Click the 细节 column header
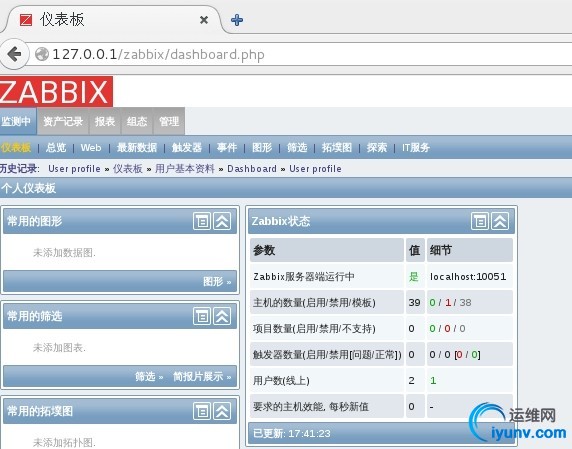The image size is (572, 449). [469, 250]
